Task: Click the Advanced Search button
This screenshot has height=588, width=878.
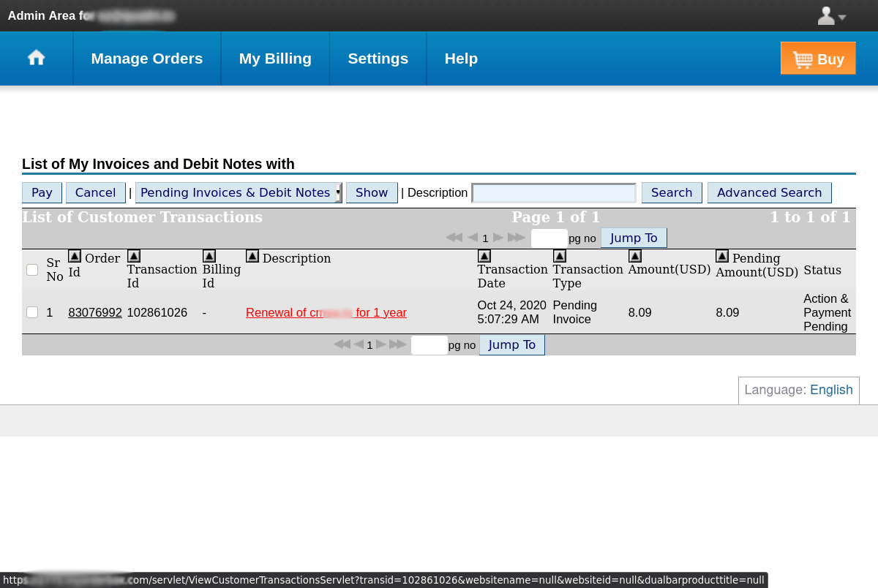Action: point(769,192)
